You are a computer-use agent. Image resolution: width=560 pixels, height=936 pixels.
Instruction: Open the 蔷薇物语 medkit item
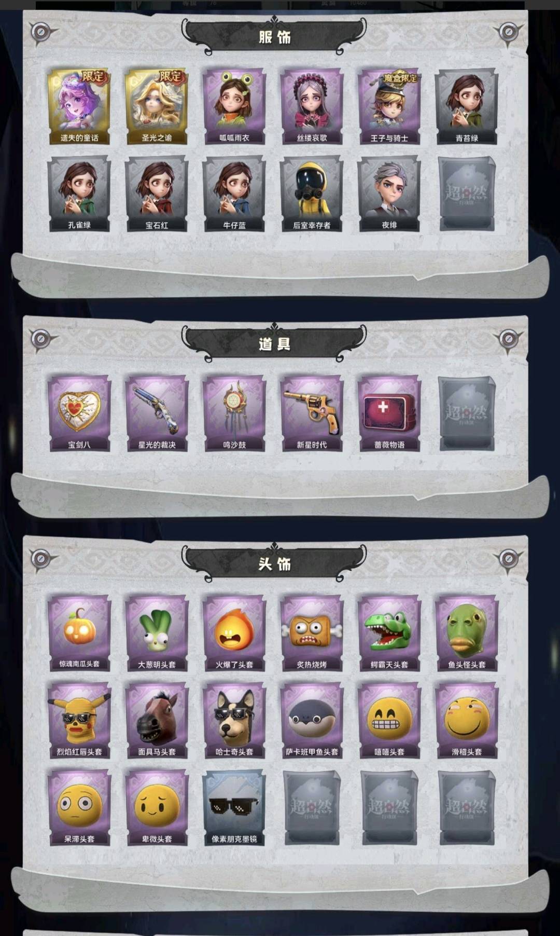tap(389, 413)
